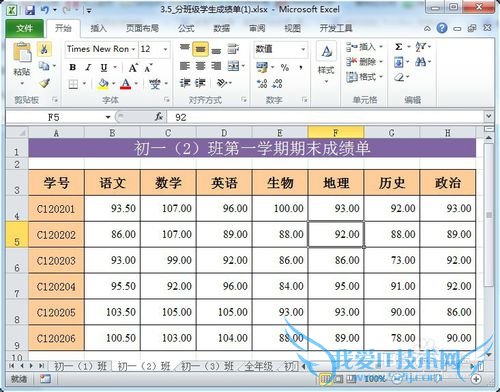Click 格式 format cells button
Image resolution: width=500 pixels, height=392 pixels.
pyautogui.click(x=364, y=77)
